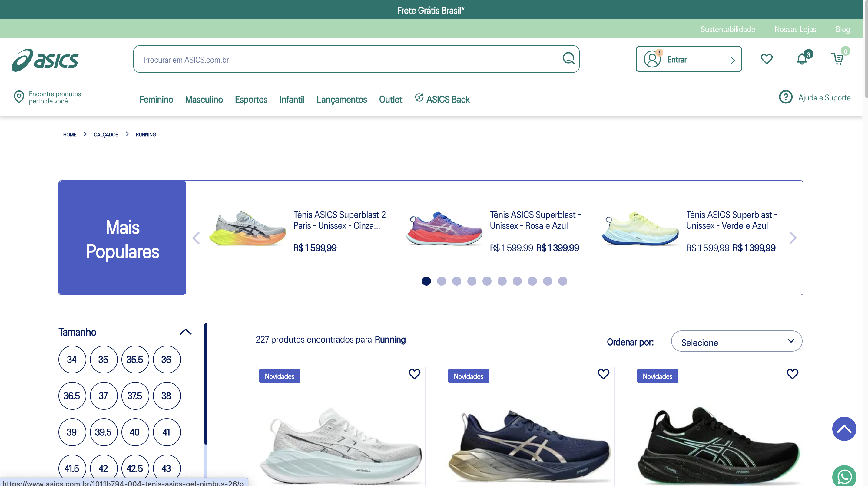Open the Ordenar por Selecione dropdown
Viewport: 868px width, 486px height.
coord(736,341)
